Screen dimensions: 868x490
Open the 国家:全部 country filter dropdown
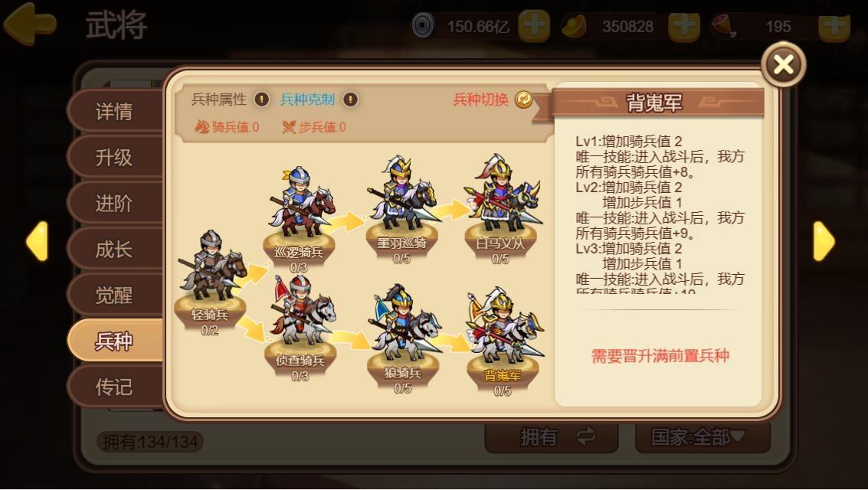click(x=702, y=437)
